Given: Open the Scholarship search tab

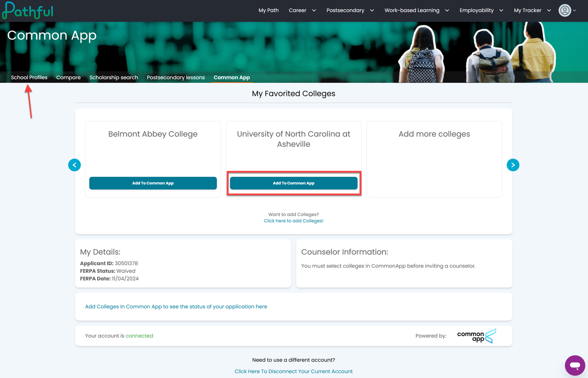Looking at the screenshot, I should click(x=114, y=77).
